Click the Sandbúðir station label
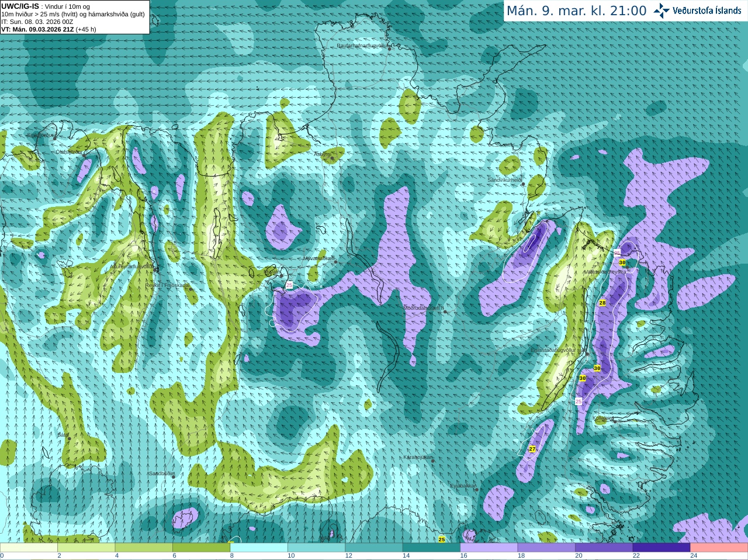The height and width of the screenshot is (560, 748). pos(161,473)
